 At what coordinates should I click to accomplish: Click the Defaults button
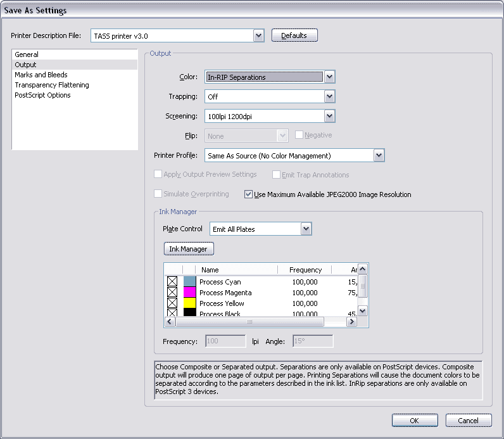point(294,35)
